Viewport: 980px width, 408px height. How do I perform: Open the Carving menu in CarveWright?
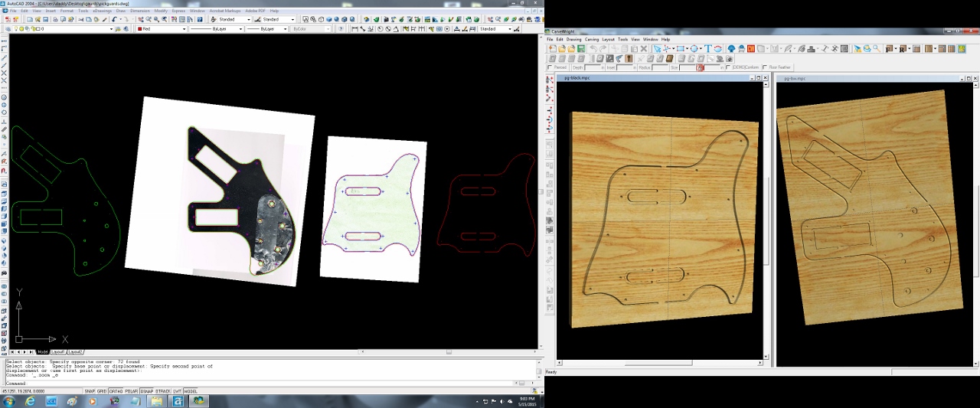(x=592, y=39)
